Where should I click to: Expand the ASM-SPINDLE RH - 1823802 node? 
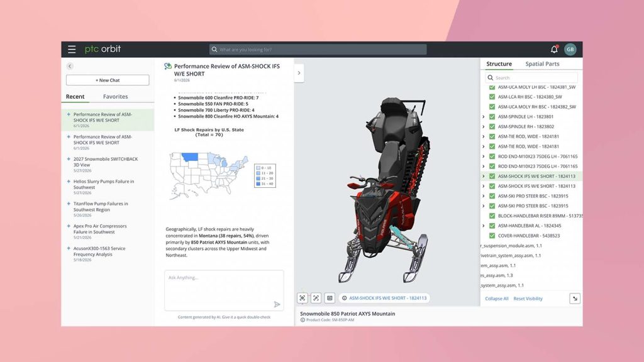click(x=484, y=126)
